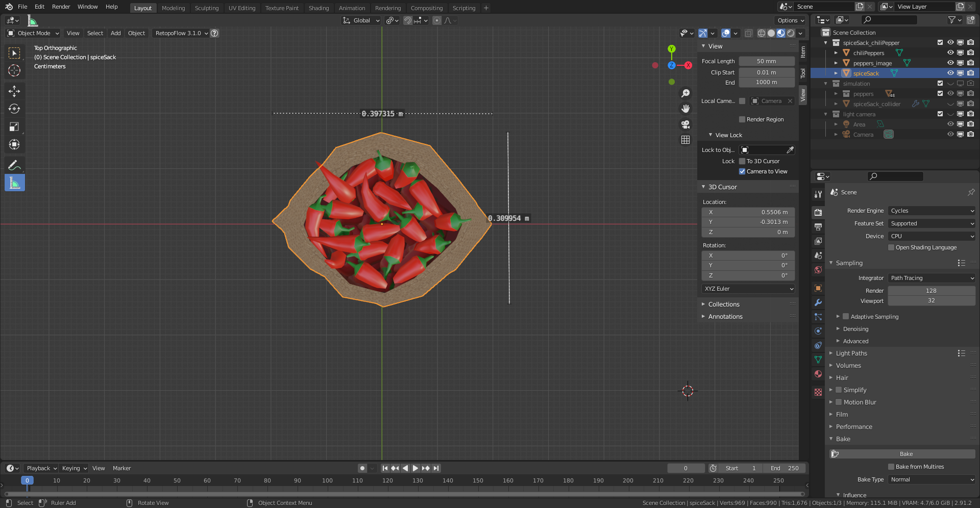The image size is (980, 508).
Task: Uncheck Camera to View lock
Action: coord(742,171)
